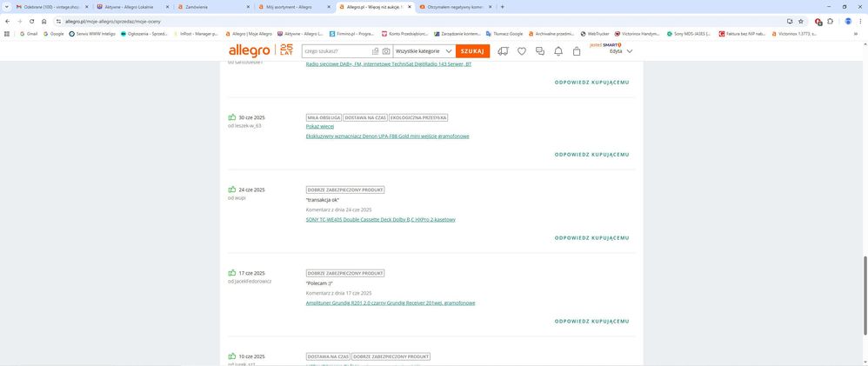Screen dimensions: 868x366
Task: Click the browser back arrow
Action: pos(7,21)
